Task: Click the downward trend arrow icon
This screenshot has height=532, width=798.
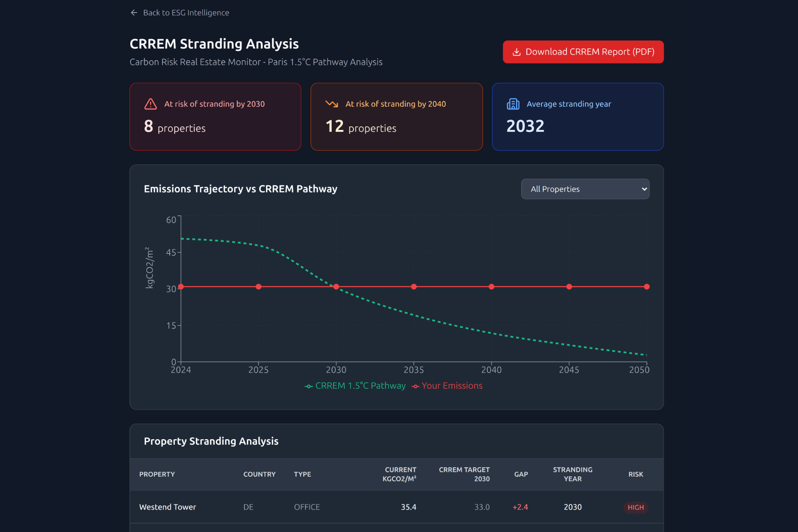Action: (x=332, y=104)
